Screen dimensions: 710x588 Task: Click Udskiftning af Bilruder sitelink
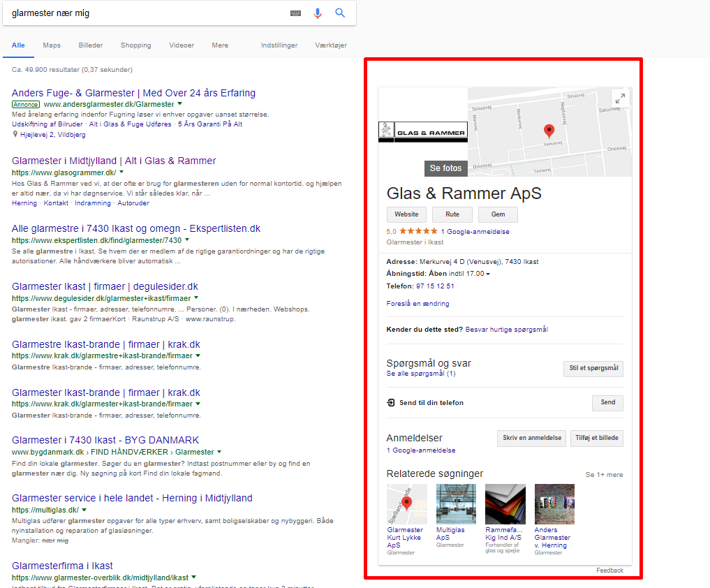coord(47,124)
